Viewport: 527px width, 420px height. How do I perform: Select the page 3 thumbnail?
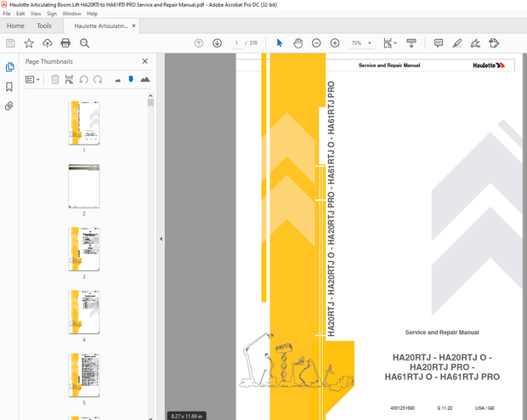(x=84, y=248)
